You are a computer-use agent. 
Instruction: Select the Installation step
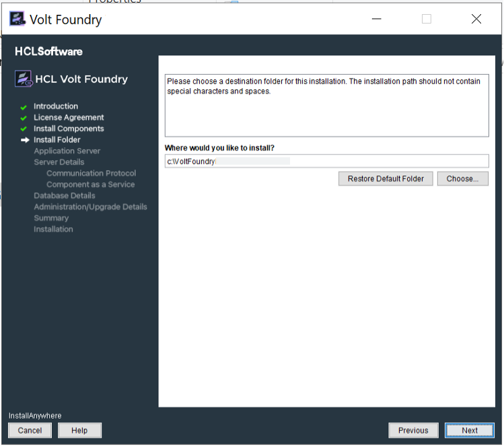[53, 229]
